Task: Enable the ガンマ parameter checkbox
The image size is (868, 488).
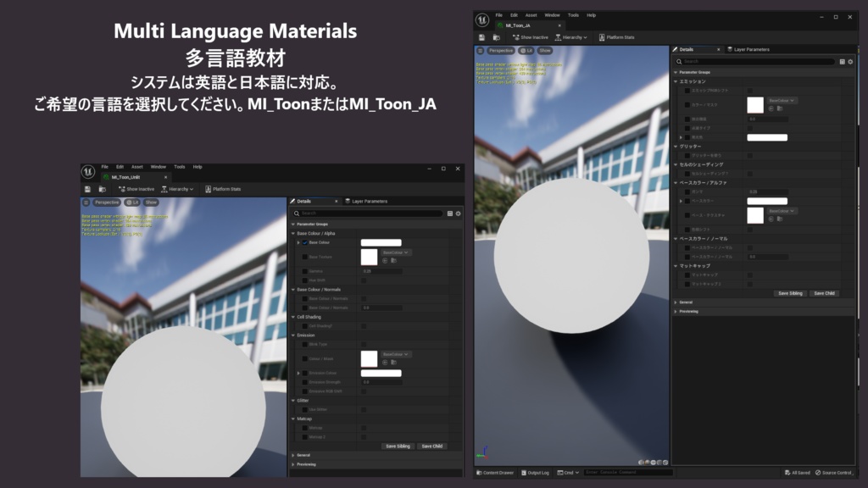Action: [687, 192]
